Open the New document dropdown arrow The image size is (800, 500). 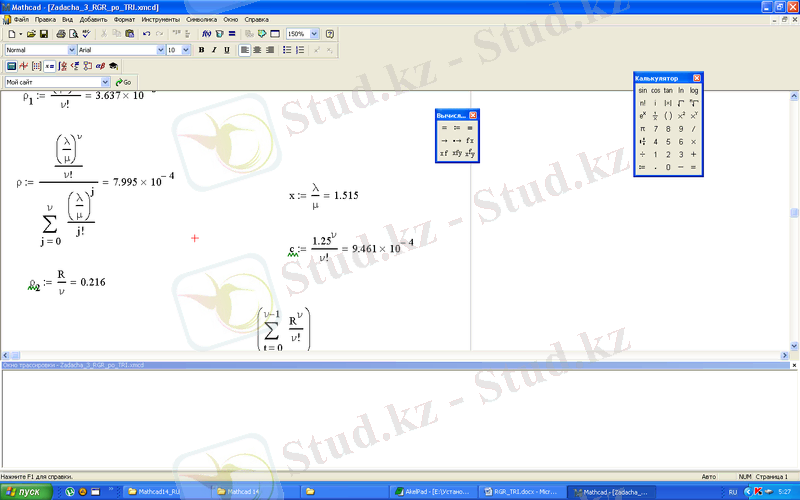point(20,34)
